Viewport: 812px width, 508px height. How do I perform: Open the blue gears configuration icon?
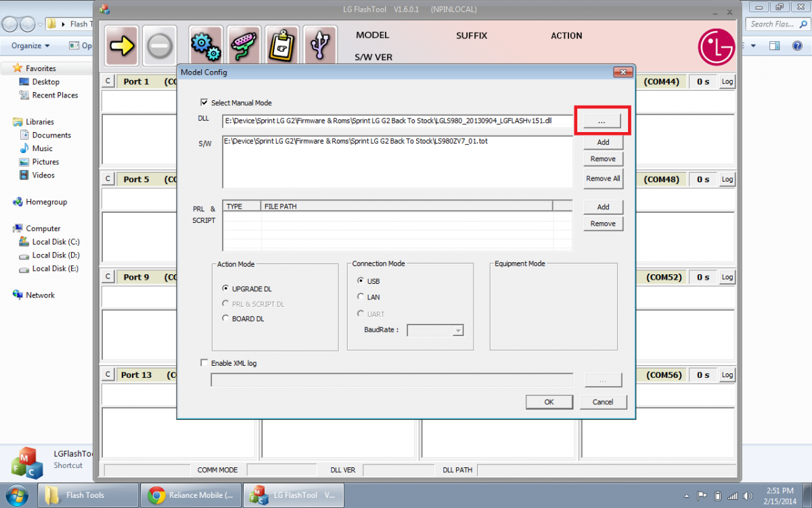click(x=206, y=45)
